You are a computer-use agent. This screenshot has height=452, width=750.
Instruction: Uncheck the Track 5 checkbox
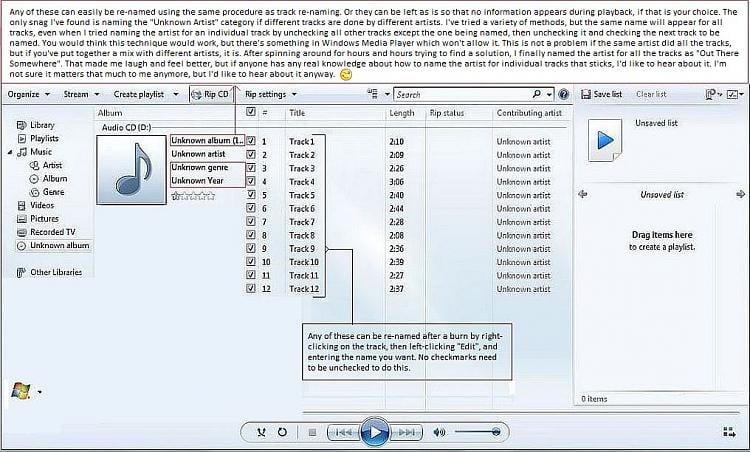click(251, 195)
